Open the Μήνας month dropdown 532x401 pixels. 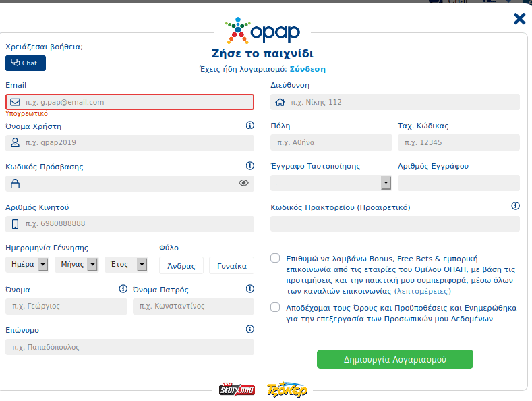pyautogui.click(x=77, y=265)
